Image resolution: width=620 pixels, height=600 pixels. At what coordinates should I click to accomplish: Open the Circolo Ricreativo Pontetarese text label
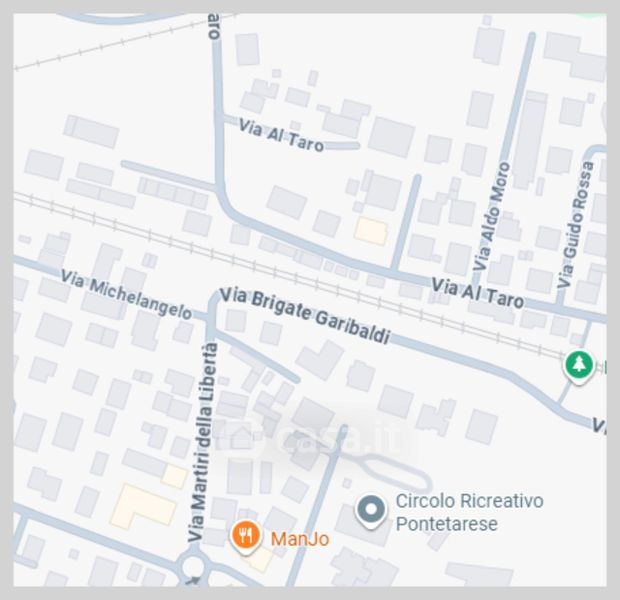coord(469,512)
